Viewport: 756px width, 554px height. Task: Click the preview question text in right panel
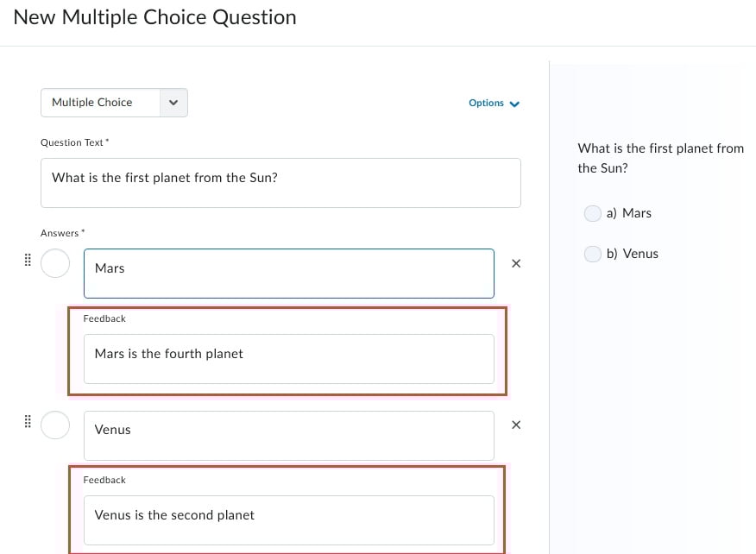[x=660, y=158]
